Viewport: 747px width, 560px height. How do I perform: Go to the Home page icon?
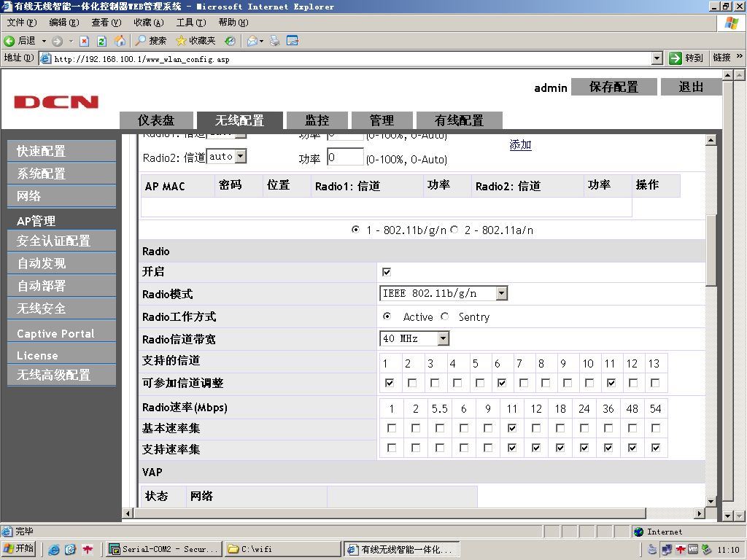[x=120, y=41]
